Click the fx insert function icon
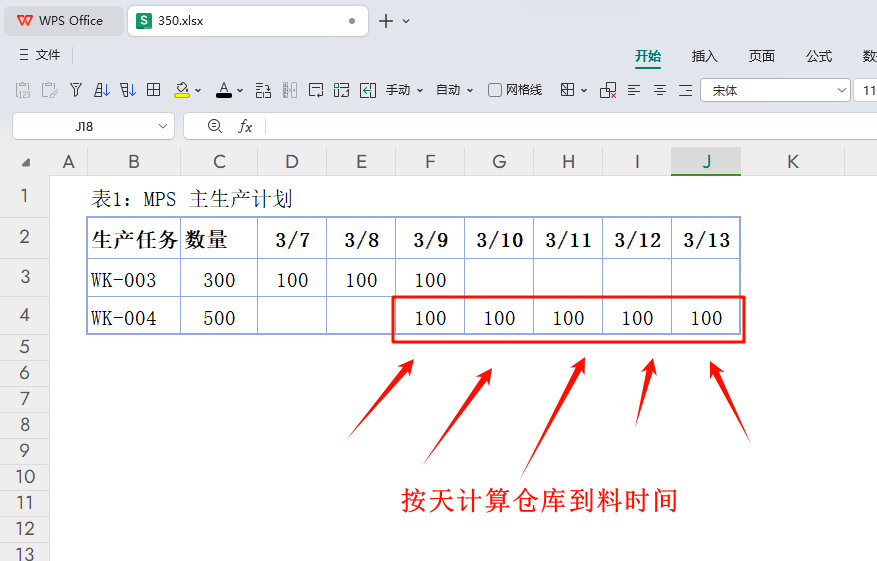Image resolution: width=877 pixels, height=561 pixels. (245, 126)
